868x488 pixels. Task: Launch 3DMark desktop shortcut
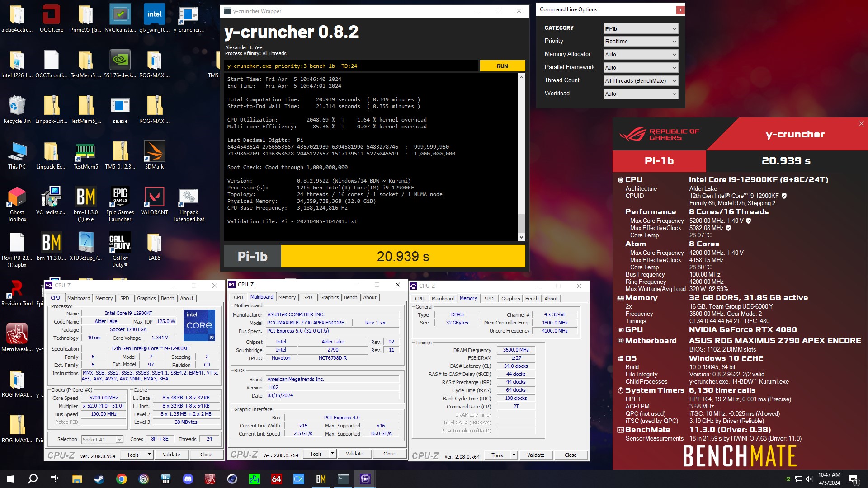point(154,155)
